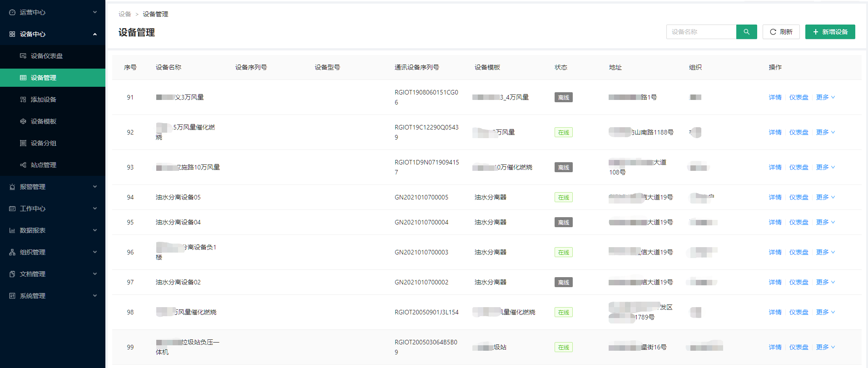
Task: Click the 添加设备 sidebar icon
Action: click(x=23, y=99)
